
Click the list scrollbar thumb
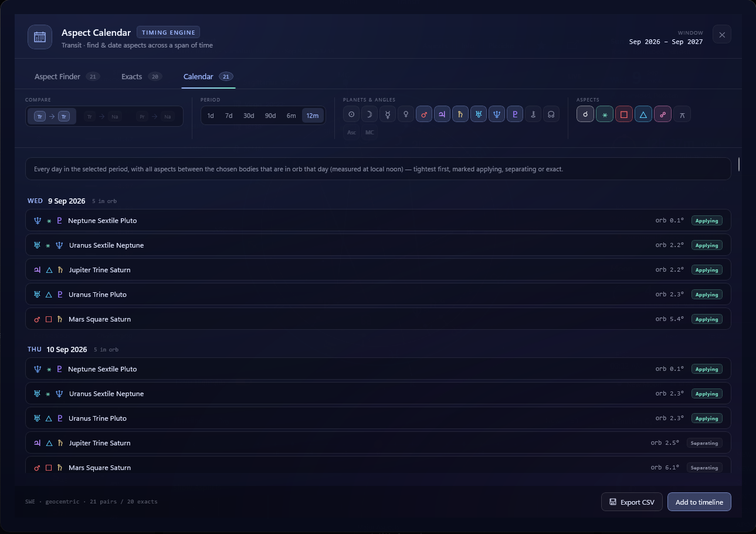[x=739, y=164]
